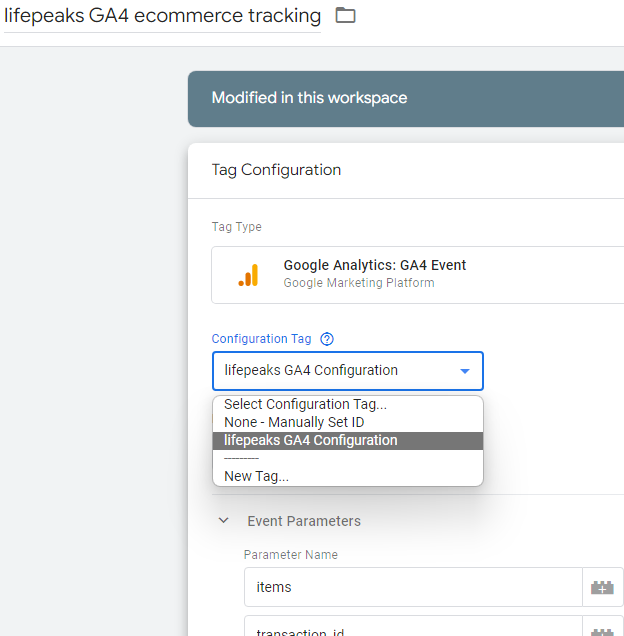
Task: Collapse the Event Parameters chevron
Action: 224,521
